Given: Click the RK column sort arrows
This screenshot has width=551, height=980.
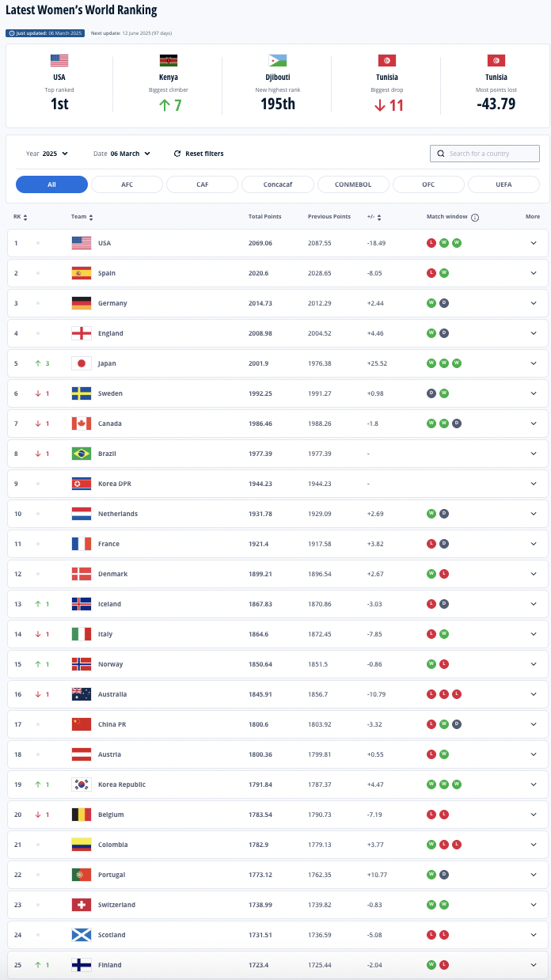Looking at the screenshot, I should [26, 217].
